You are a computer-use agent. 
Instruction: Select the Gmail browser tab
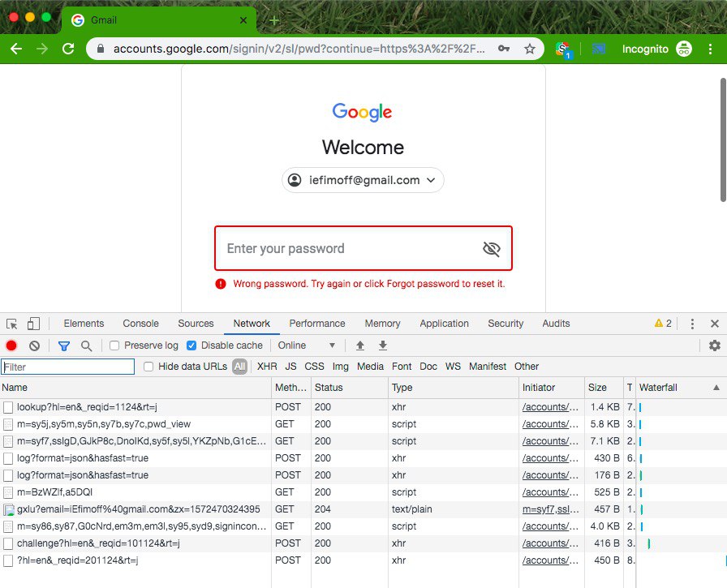coord(158,20)
